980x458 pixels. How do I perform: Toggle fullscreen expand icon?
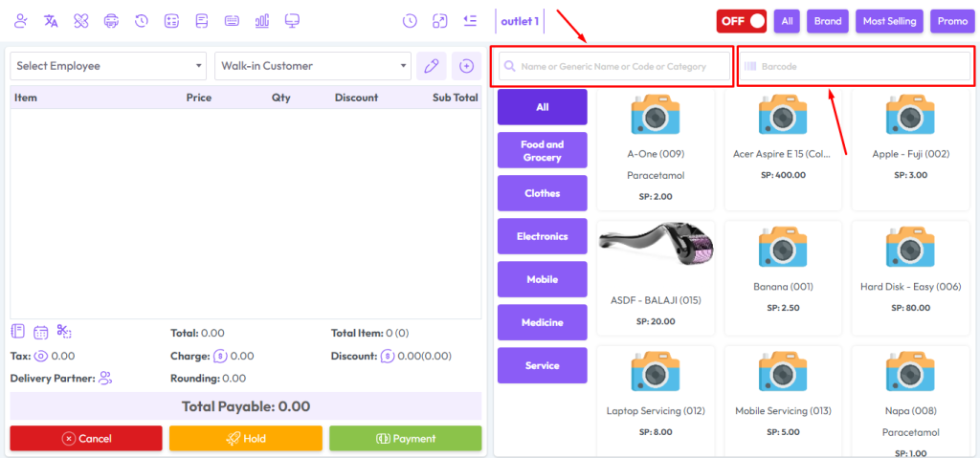[440, 21]
